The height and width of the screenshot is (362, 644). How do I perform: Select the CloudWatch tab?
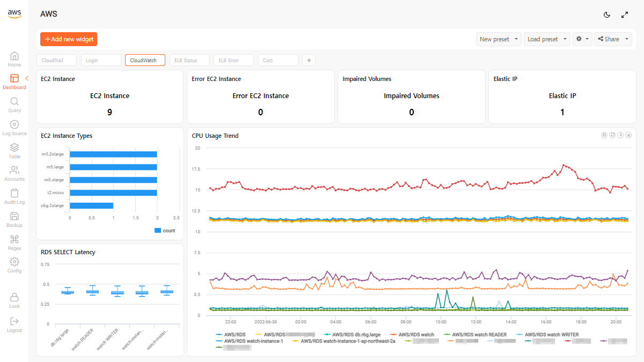[x=145, y=61]
